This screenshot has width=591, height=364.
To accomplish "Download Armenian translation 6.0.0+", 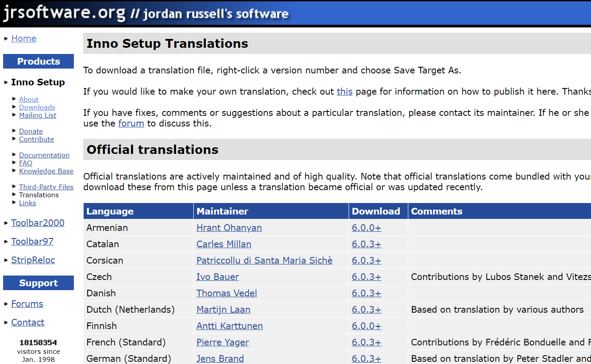I will point(366,228).
